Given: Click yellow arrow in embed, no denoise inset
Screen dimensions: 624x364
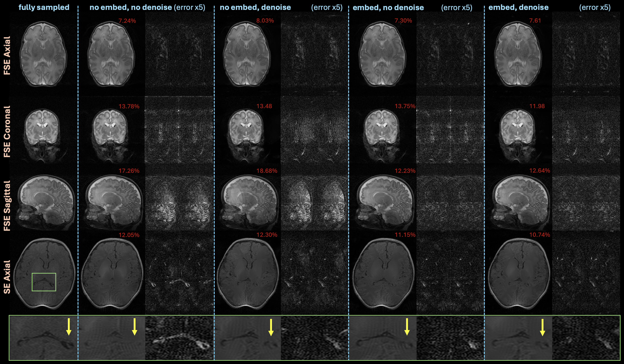Looking at the screenshot, I should tap(407, 327).
